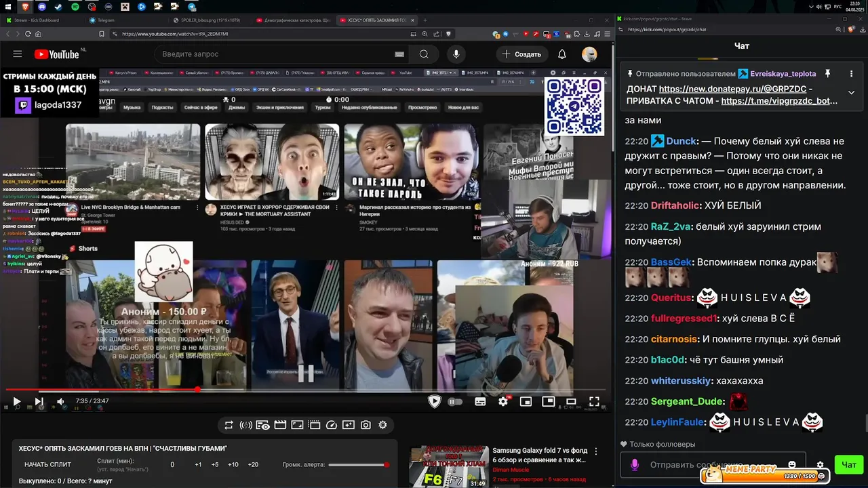Adjust the Громк. алерта slider

pos(359,465)
